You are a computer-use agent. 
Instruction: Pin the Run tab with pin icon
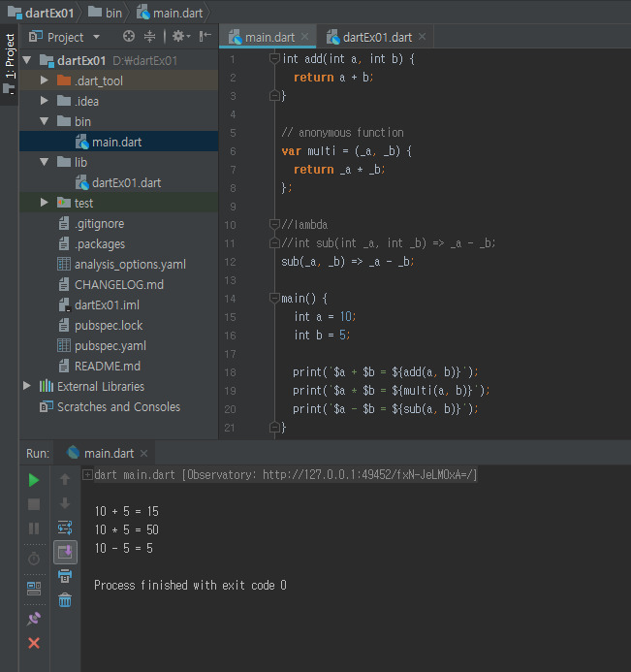[x=34, y=619]
